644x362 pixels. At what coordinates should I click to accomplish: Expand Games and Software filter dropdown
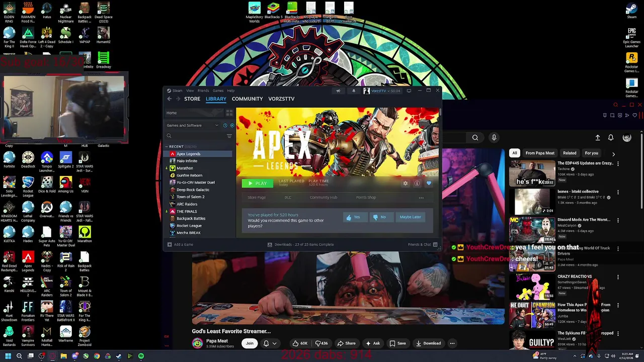(x=193, y=125)
